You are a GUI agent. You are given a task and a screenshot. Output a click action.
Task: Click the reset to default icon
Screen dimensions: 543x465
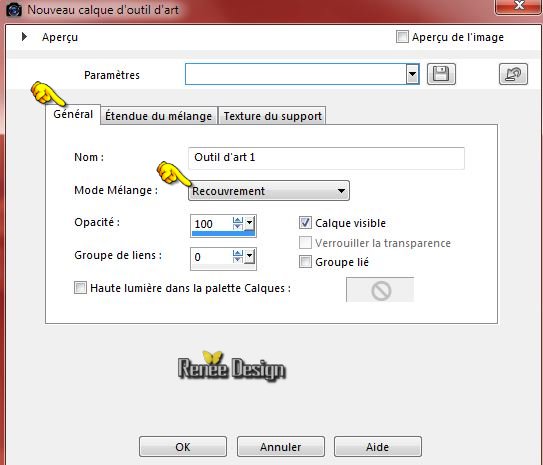coord(513,74)
